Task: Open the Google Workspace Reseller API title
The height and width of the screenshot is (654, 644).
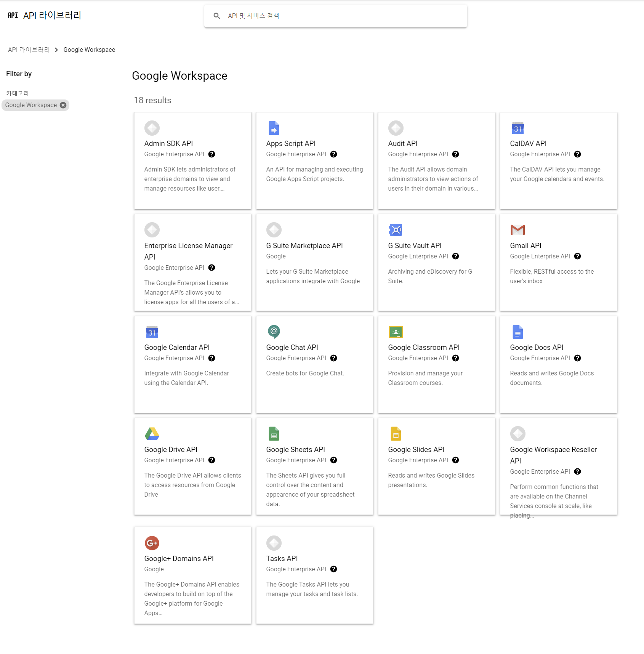Action: (x=553, y=455)
